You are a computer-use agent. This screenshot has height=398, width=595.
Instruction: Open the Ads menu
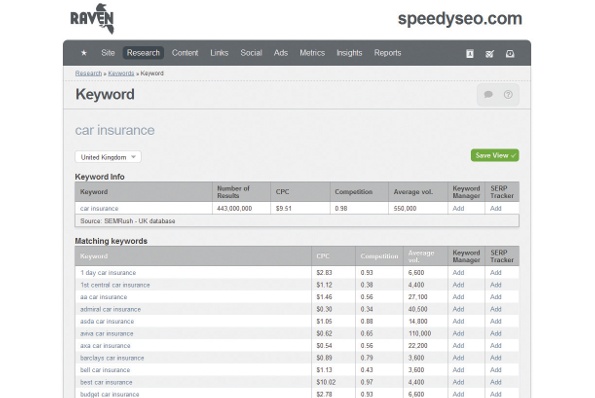[x=281, y=53]
